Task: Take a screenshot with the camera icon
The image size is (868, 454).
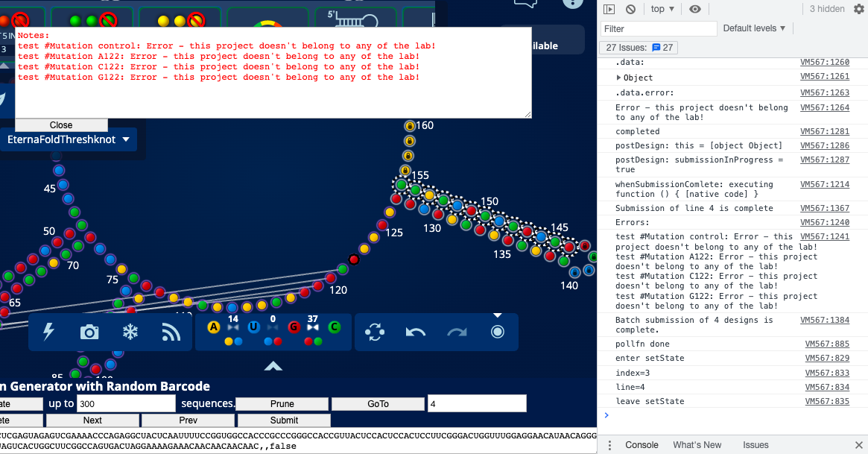Action: (89, 332)
